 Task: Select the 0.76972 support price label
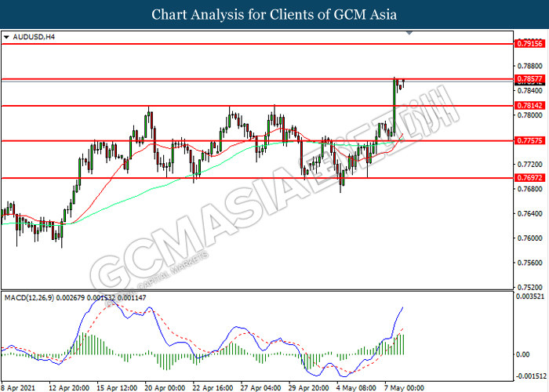pos(530,178)
